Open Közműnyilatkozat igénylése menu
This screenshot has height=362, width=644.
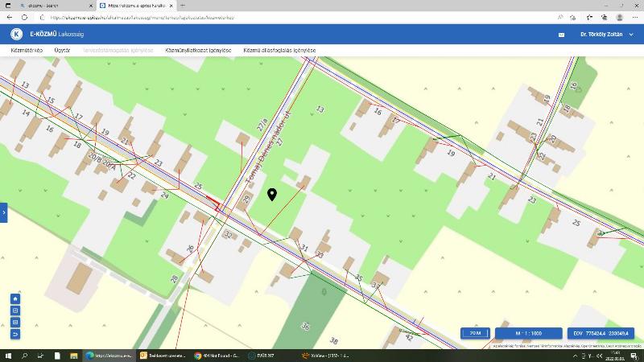198,50
